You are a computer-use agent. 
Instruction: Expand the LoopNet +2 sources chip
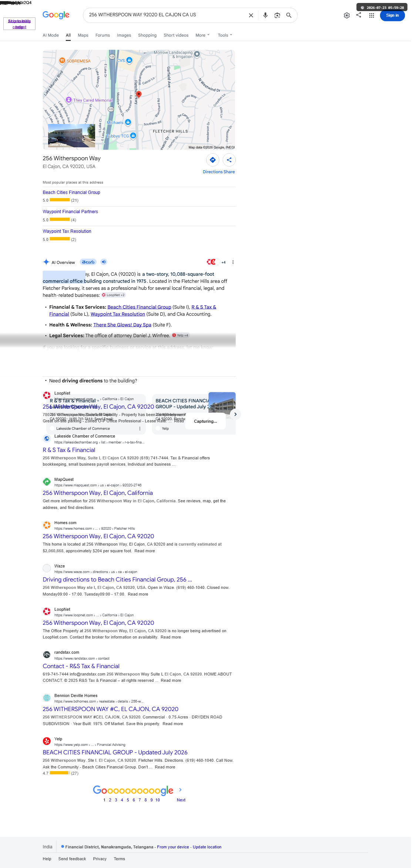[x=114, y=295]
